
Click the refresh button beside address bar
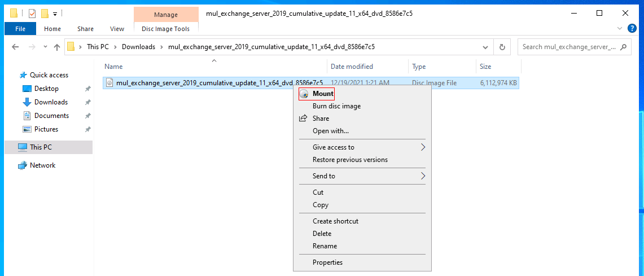502,47
